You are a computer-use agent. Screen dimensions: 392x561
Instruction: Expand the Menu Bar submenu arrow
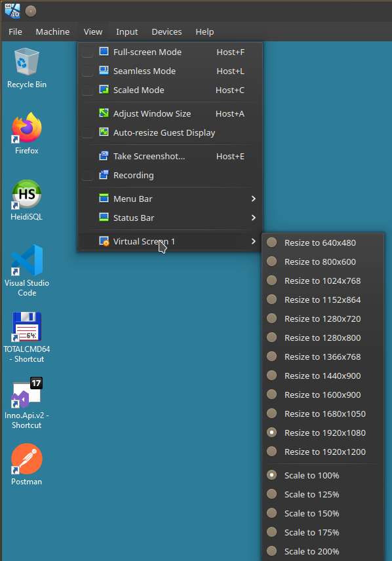(x=254, y=199)
